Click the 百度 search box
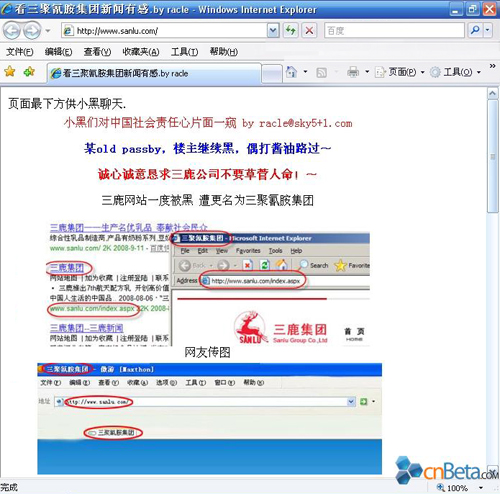This screenshot has height=494, width=500. (394, 31)
